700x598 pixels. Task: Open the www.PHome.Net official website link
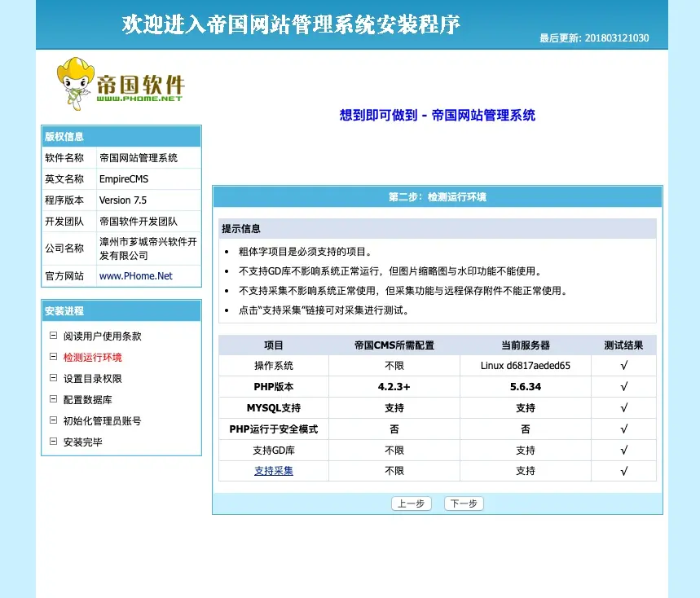point(136,276)
